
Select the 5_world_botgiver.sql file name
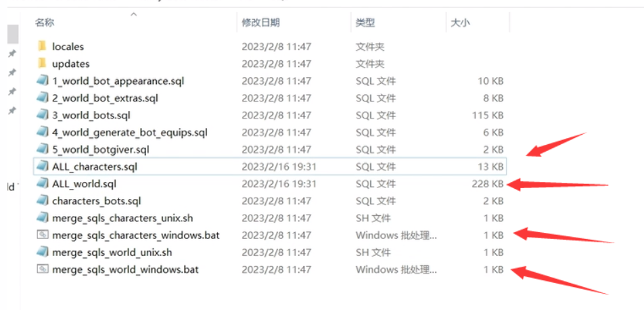pyautogui.click(x=100, y=150)
